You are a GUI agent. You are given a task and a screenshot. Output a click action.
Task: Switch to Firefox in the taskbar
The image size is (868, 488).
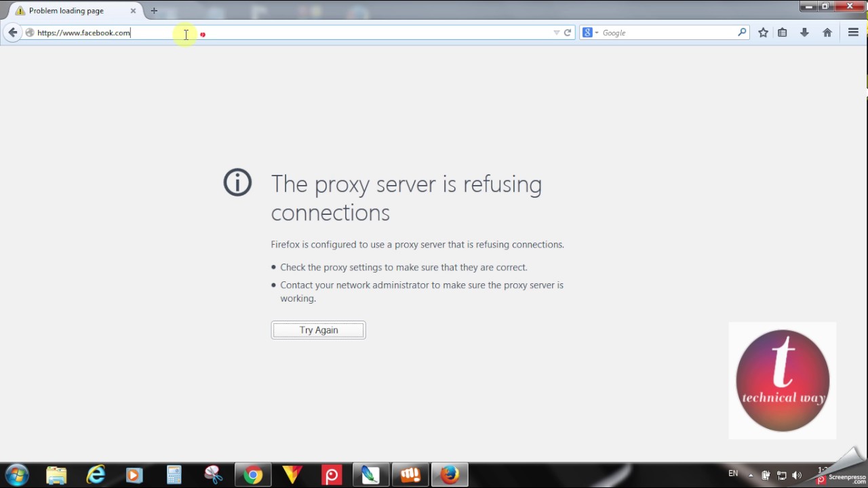[450, 475]
